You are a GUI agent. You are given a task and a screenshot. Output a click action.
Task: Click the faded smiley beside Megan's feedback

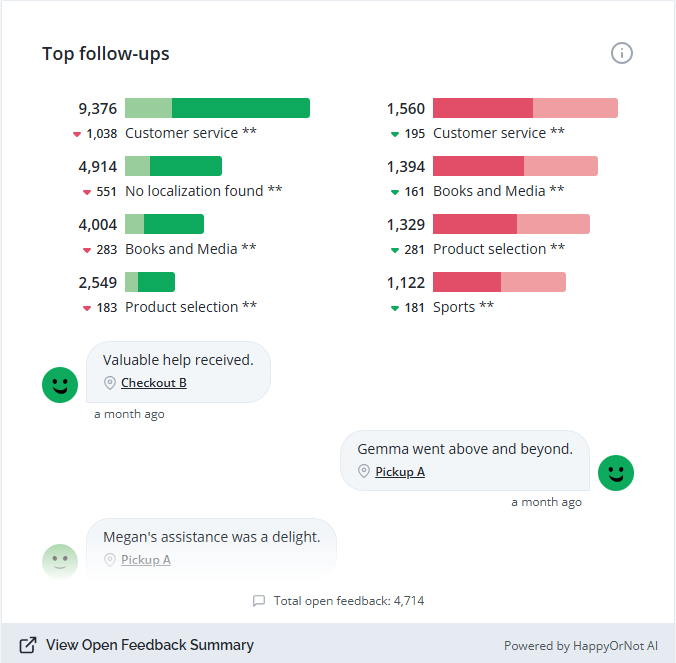pyautogui.click(x=60, y=561)
